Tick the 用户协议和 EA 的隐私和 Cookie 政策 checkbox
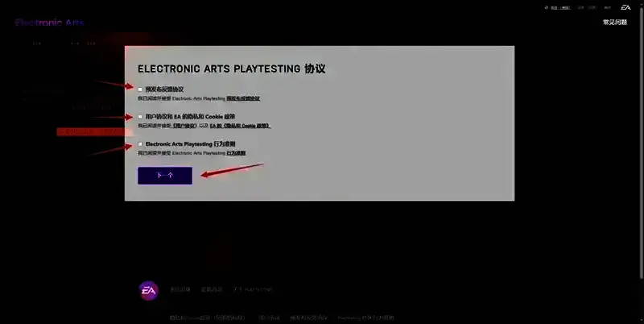 [x=140, y=117]
